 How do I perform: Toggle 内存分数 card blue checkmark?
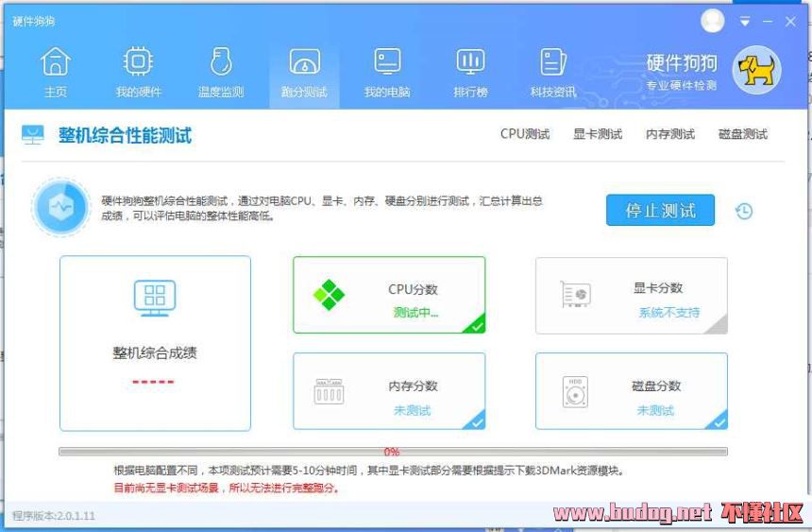click(x=476, y=421)
